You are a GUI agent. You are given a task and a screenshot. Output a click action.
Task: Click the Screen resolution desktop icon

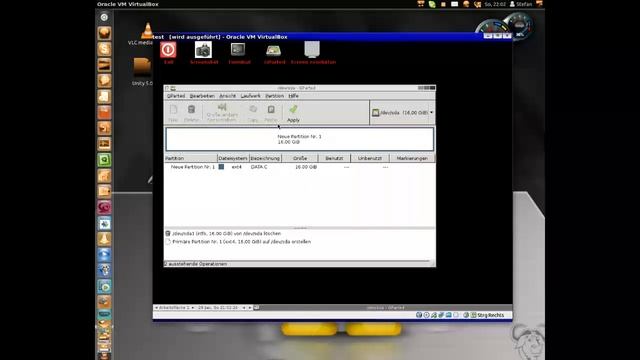click(313, 53)
